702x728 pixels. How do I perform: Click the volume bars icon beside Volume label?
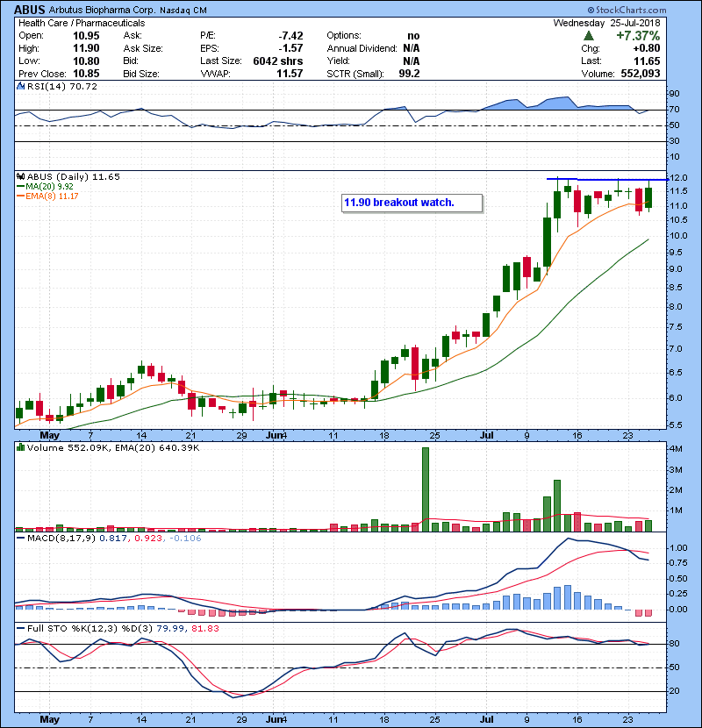pyautogui.click(x=20, y=447)
